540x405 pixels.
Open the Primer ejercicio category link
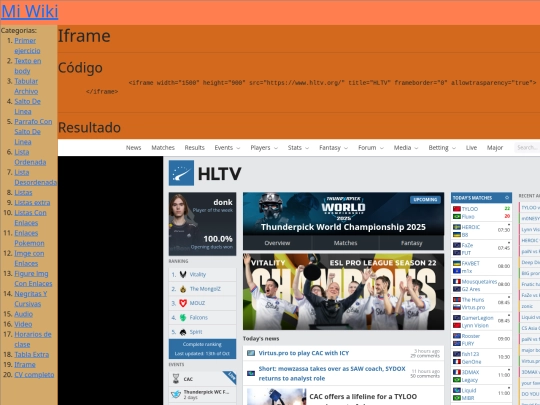pos(27,45)
